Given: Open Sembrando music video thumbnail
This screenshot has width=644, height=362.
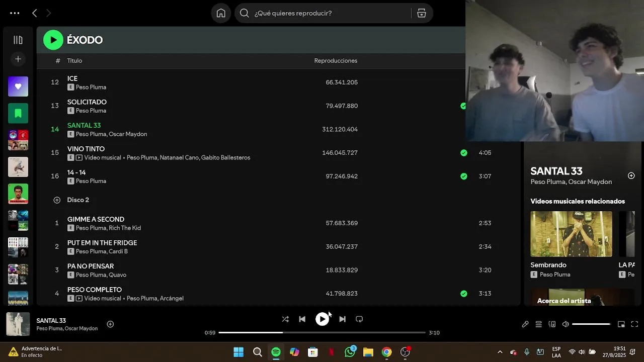Looking at the screenshot, I should (x=571, y=234).
